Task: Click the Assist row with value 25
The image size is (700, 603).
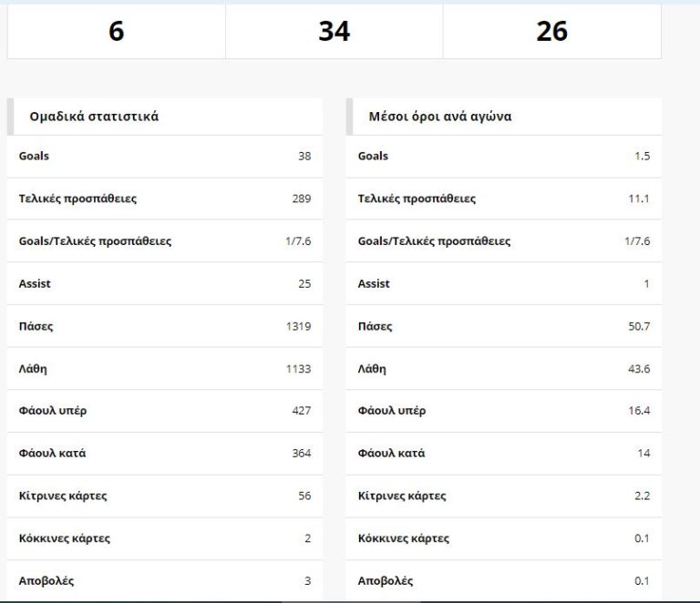Action: [164, 284]
